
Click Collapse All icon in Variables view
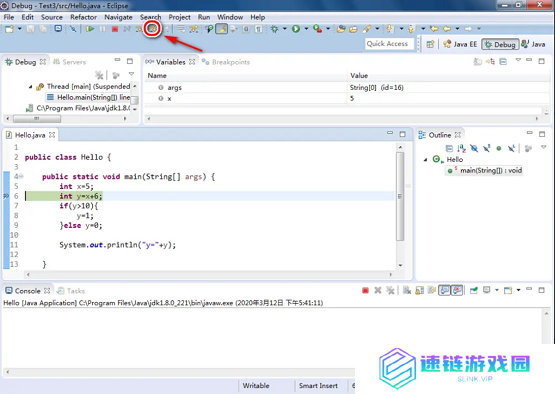coord(503,62)
